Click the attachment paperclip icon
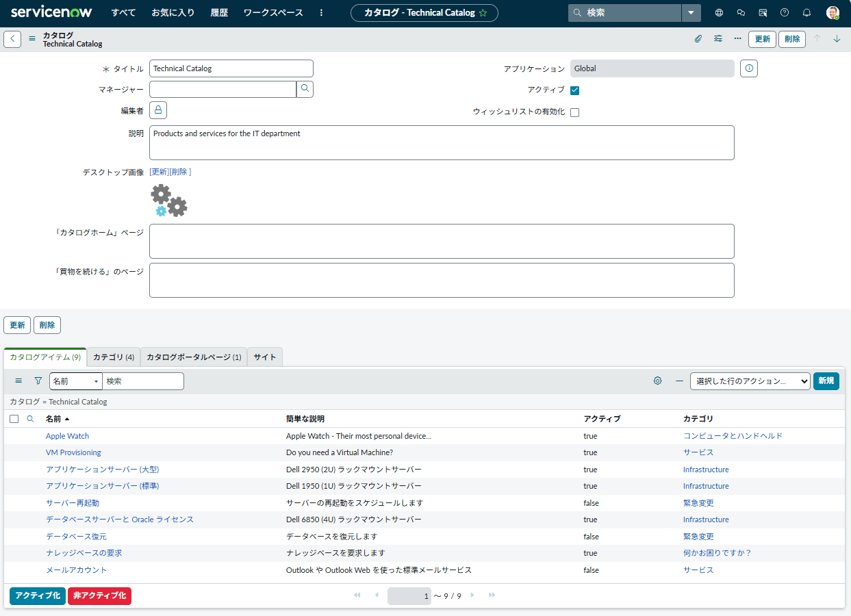Image resolution: width=851 pixels, height=616 pixels. pos(698,39)
